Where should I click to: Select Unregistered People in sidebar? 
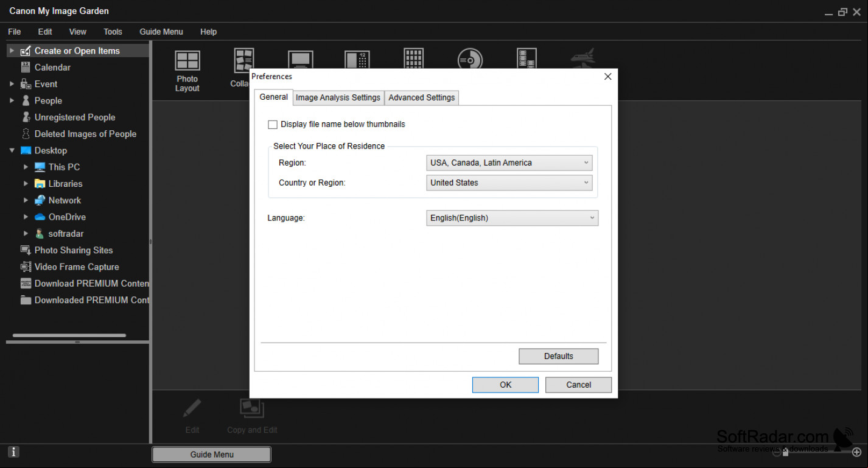[75, 117]
